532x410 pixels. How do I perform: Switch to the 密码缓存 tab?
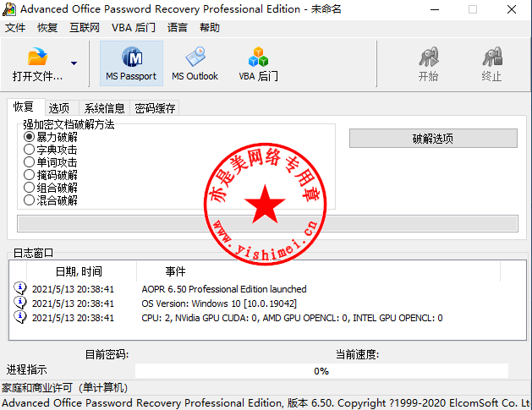point(155,108)
